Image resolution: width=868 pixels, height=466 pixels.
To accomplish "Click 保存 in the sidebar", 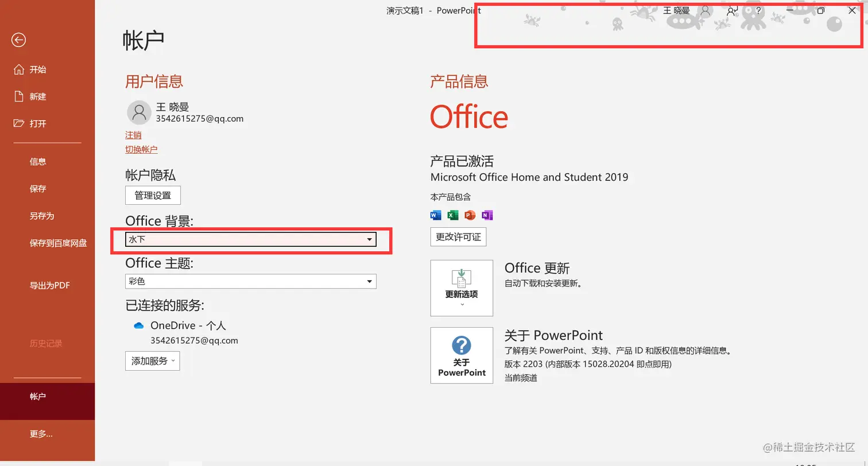I will 38,189.
